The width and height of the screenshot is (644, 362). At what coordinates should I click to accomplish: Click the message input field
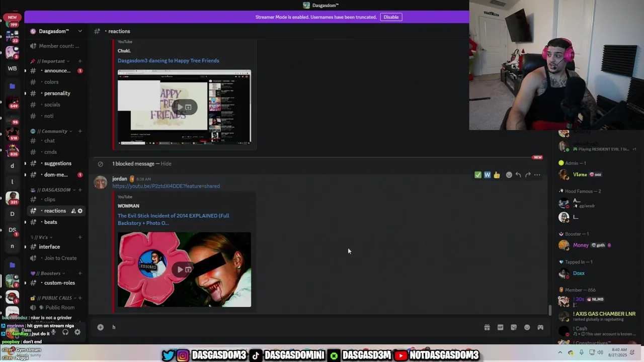pyautogui.click(x=294, y=327)
